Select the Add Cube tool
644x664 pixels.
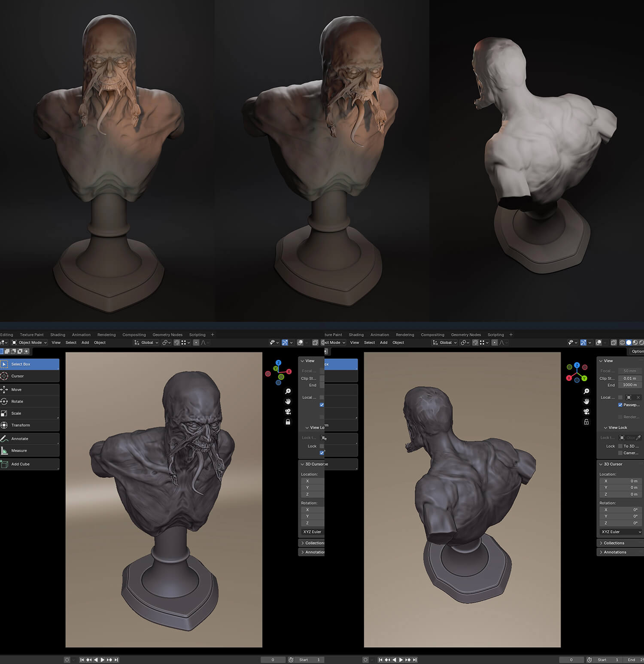point(20,464)
